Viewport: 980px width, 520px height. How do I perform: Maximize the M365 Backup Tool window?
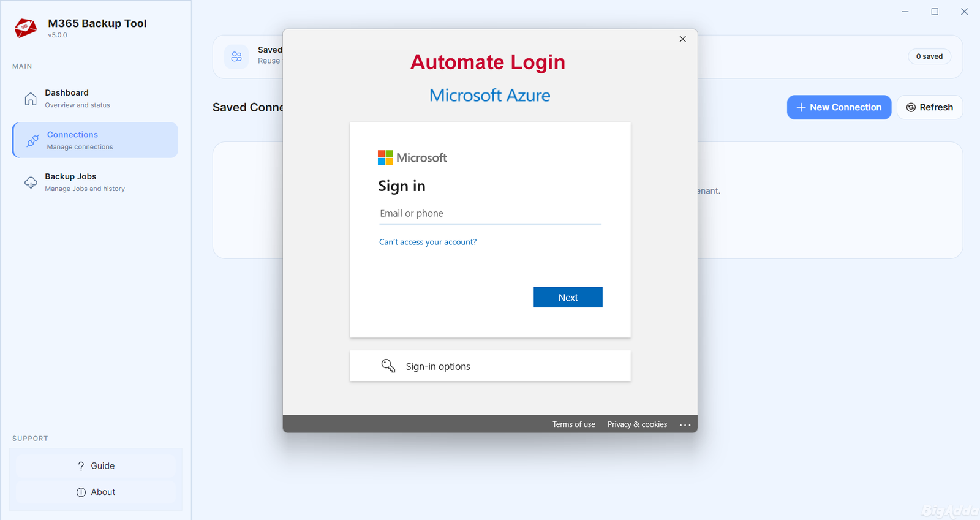point(935,12)
